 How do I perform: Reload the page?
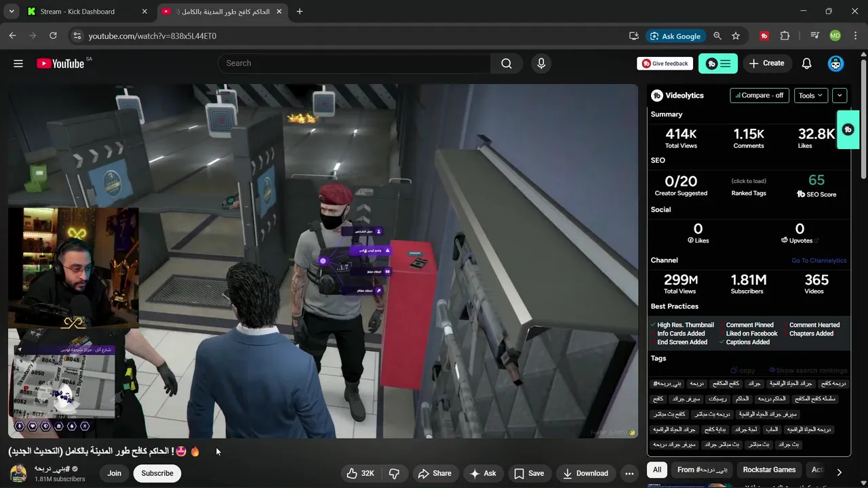coord(53,36)
